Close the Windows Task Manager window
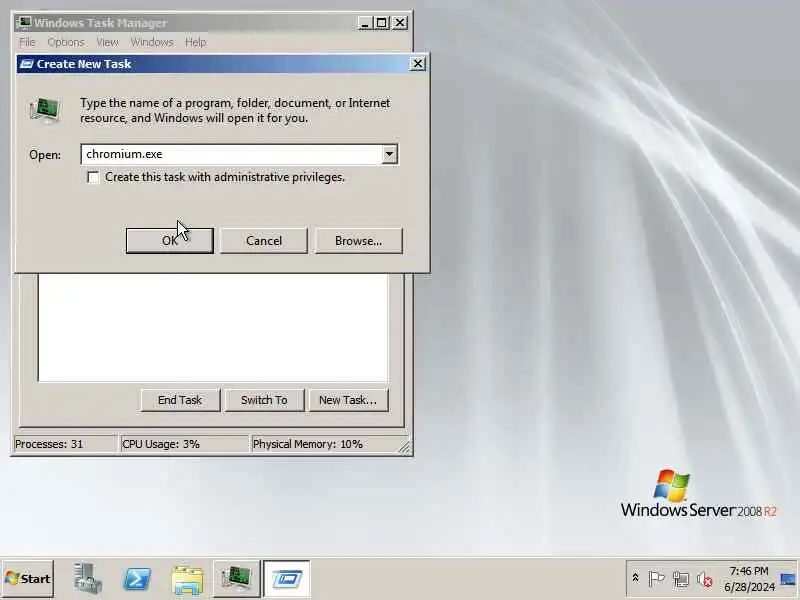800x600 pixels. pos(399,23)
